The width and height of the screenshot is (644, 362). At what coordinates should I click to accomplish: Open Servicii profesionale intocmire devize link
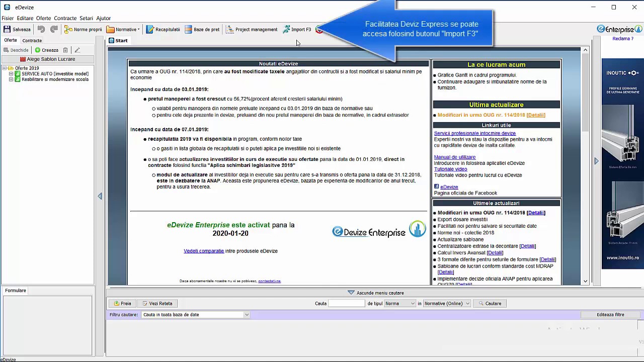point(474,133)
